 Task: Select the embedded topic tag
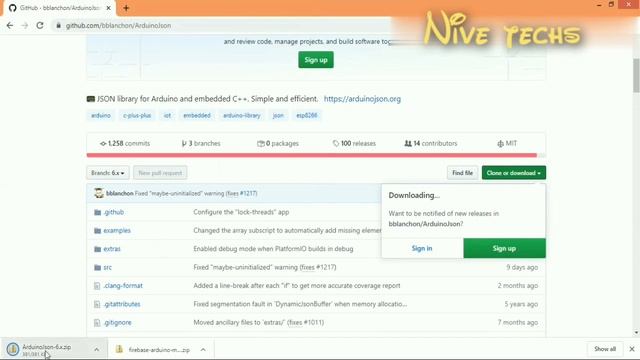(x=197, y=116)
